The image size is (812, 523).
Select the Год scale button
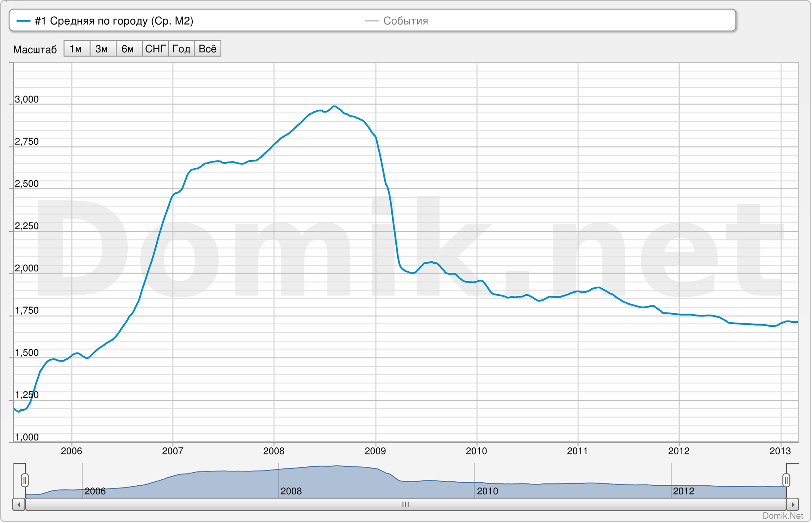click(x=181, y=49)
